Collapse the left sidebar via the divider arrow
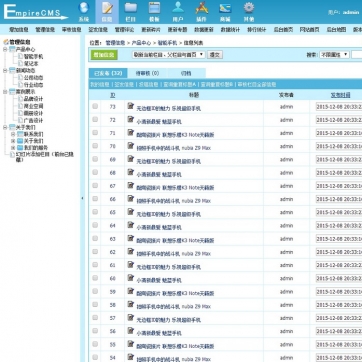The width and height of the screenshot is (362, 362). tap(82, 198)
